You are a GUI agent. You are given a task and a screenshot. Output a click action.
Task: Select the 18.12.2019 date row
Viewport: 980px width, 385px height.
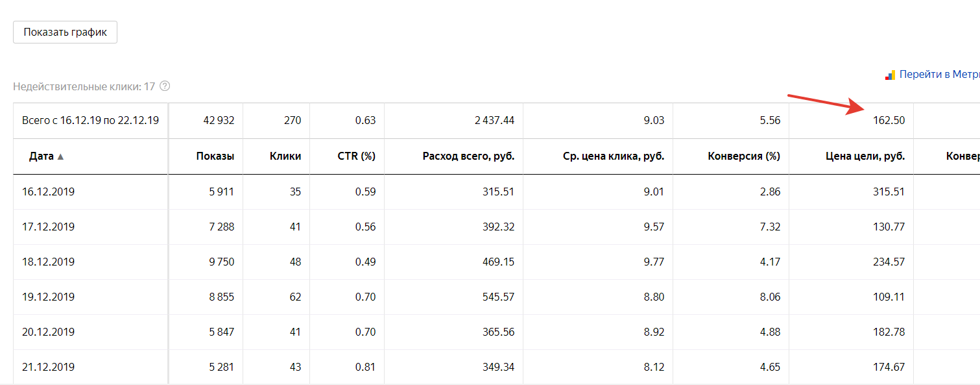pyautogui.click(x=49, y=262)
